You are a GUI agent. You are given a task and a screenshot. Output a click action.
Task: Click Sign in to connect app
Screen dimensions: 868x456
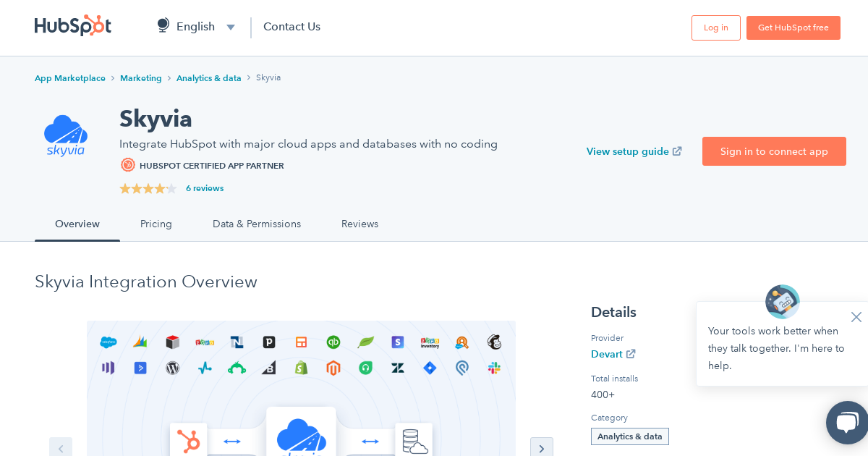774,151
